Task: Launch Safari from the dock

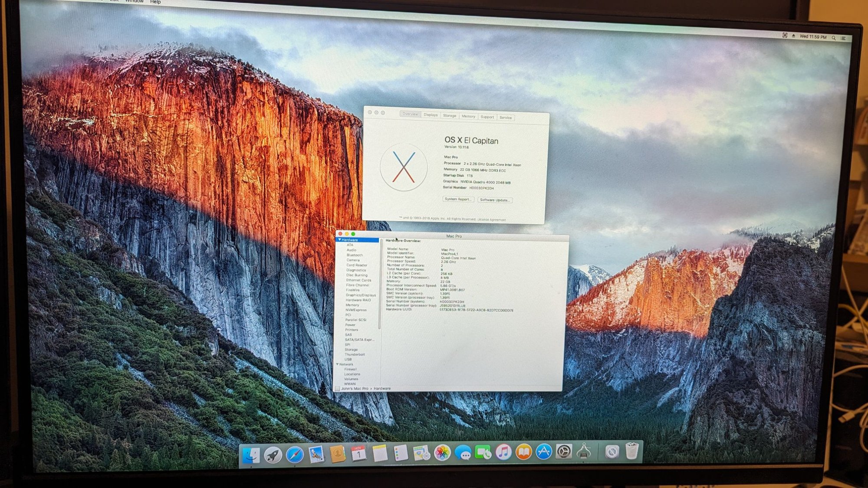Action: pos(295,455)
